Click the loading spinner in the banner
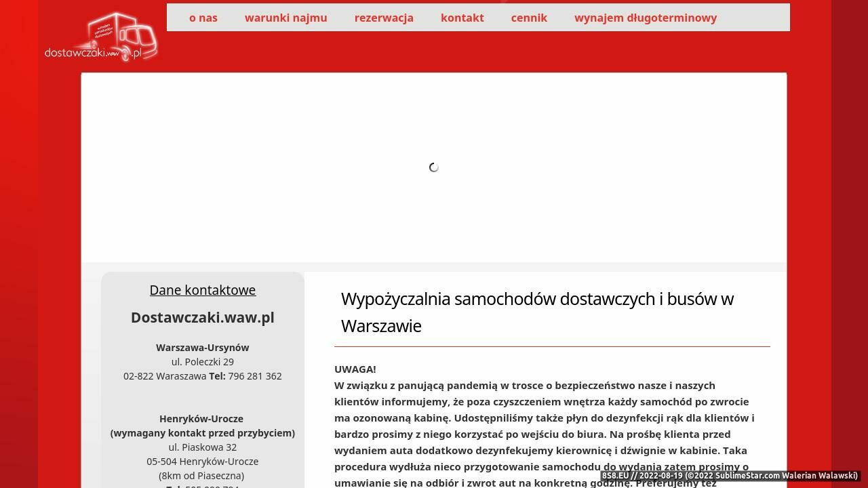868x488 pixels. 434,167
